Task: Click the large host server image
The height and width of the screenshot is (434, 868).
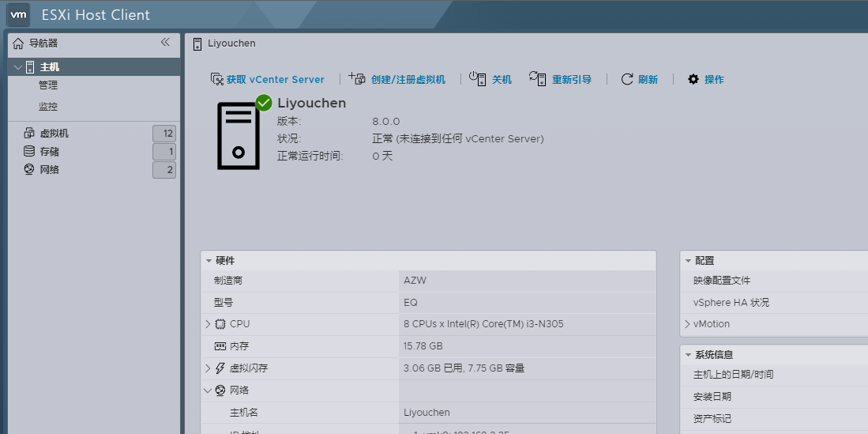Action: tap(238, 136)
